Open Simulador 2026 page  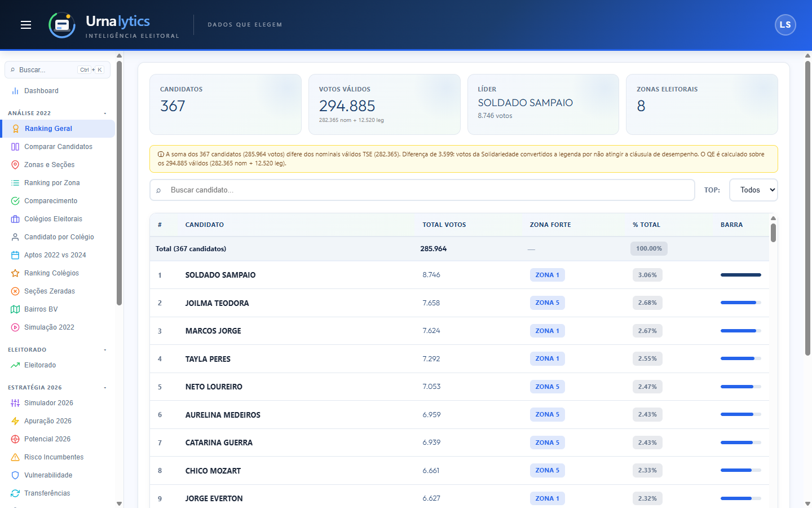58,403
